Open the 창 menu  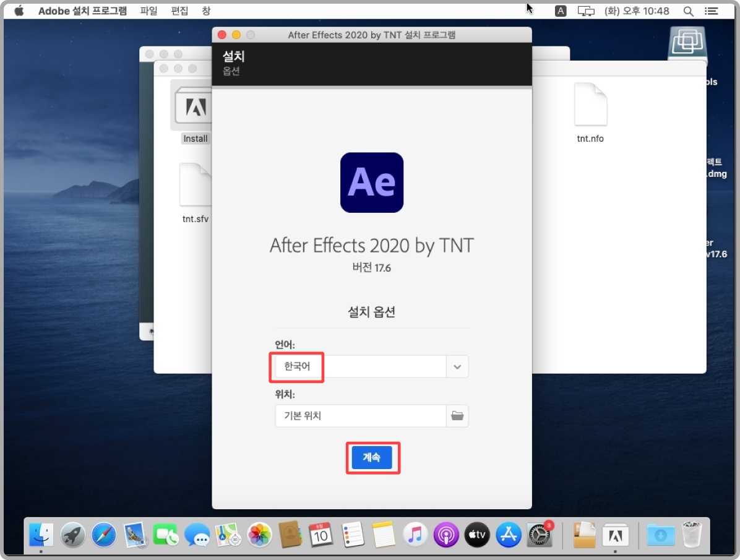pyautogui.click(x=206, y=11)
